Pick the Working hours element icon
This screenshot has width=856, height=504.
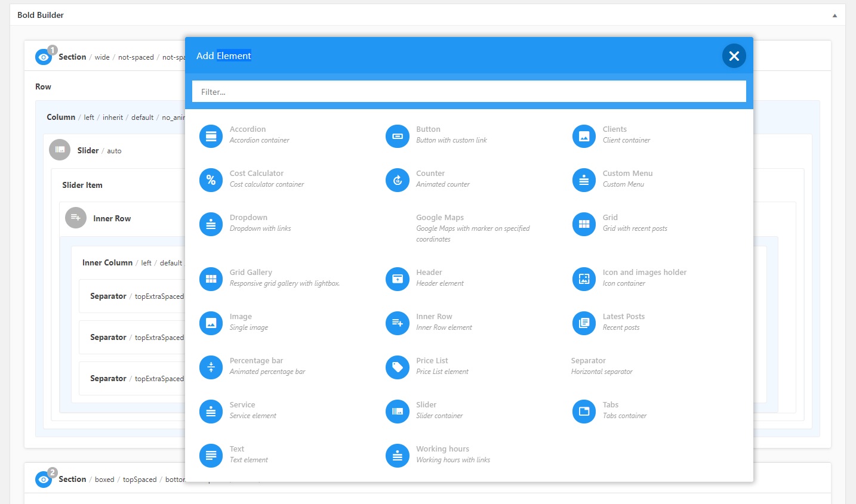point(398,456)
